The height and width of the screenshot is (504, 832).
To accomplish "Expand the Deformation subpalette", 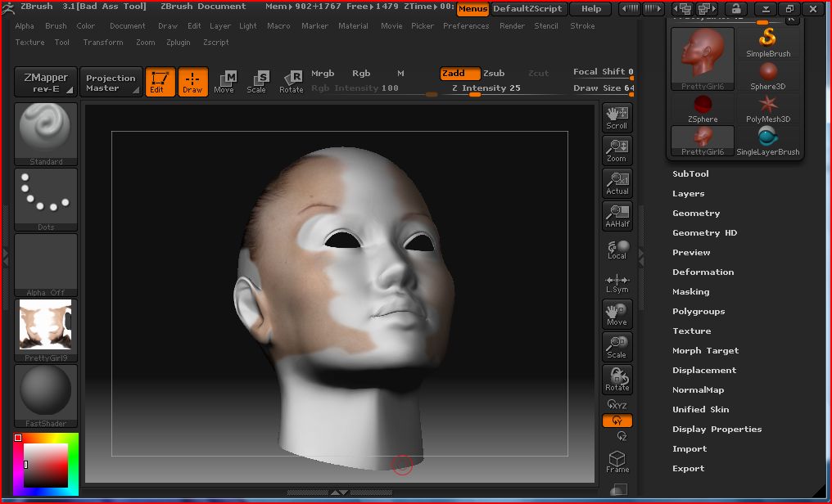I will click(x=703, y=272).
